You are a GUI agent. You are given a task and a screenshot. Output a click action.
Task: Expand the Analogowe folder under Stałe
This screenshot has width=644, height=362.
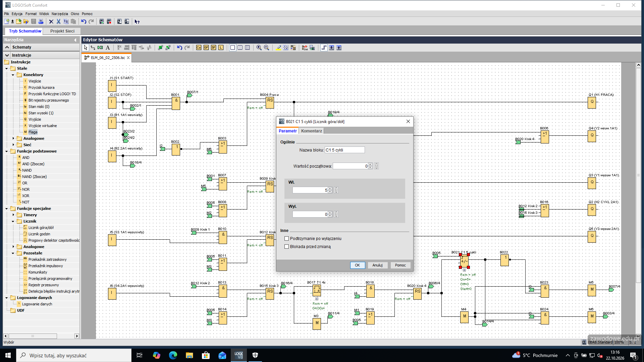pyautogui.click(x=13, y=138)
